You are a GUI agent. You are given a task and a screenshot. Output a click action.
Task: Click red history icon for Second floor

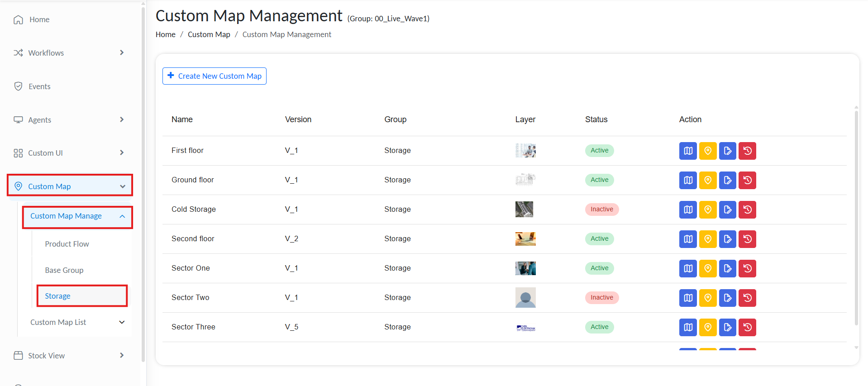(747, 239)
